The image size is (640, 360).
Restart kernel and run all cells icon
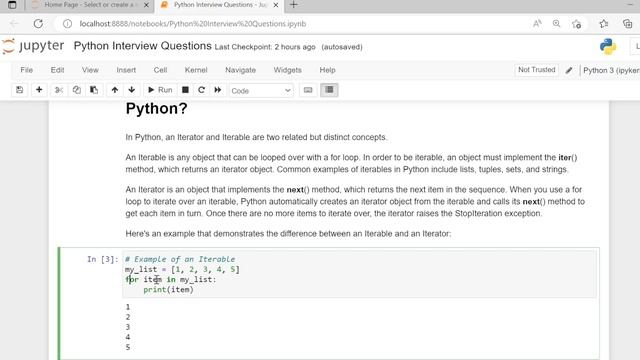tap(218, 90)
